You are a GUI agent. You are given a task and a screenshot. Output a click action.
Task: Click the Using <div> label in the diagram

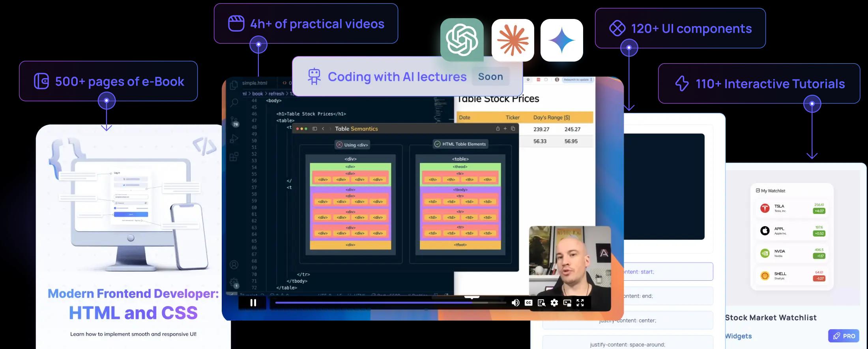tap(352, 145)
